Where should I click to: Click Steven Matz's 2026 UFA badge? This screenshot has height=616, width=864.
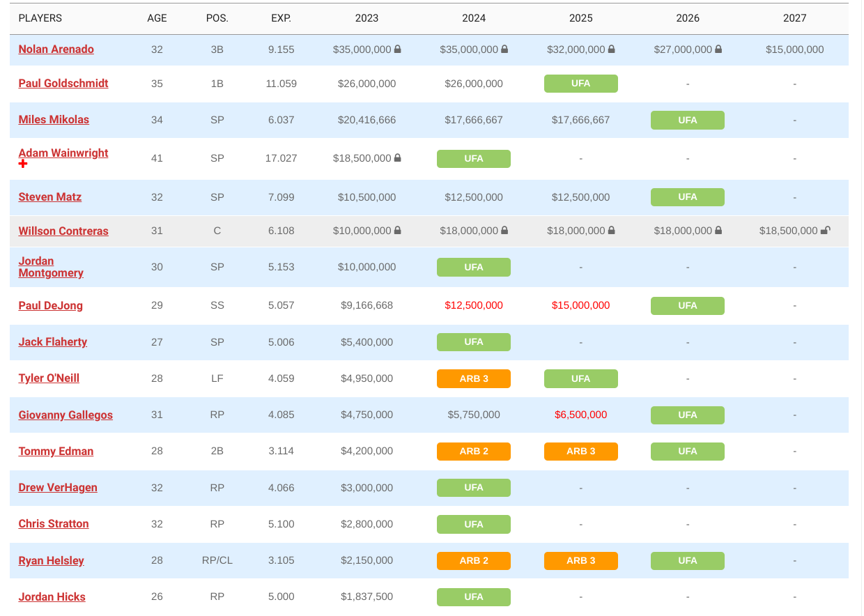pyautogui.click(x=688, y=197)
